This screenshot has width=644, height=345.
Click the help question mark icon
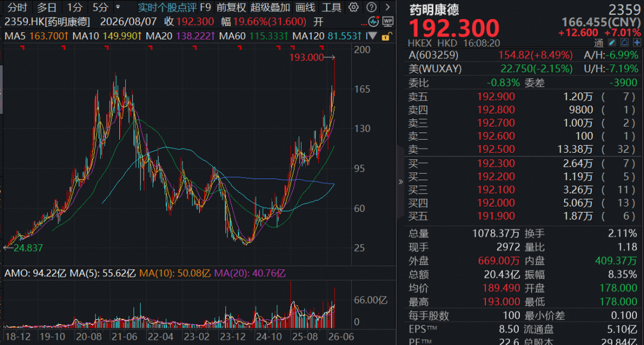pos(371,7)
